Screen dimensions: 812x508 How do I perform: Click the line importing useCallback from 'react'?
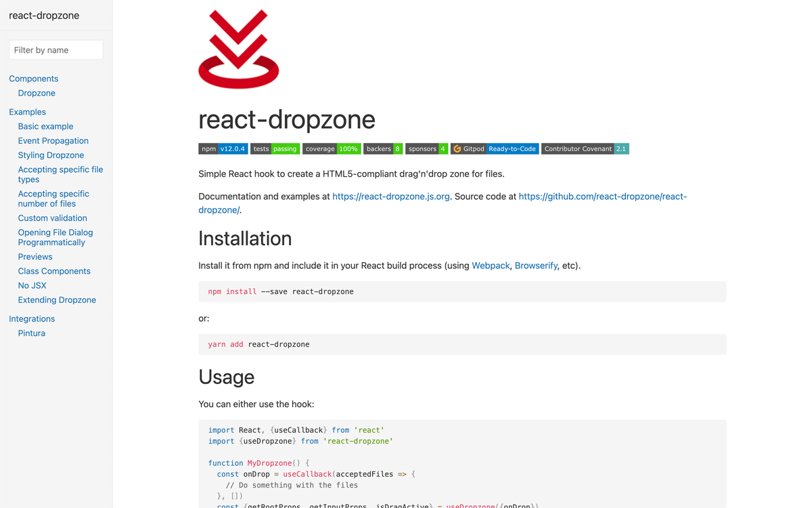[296, 430]
